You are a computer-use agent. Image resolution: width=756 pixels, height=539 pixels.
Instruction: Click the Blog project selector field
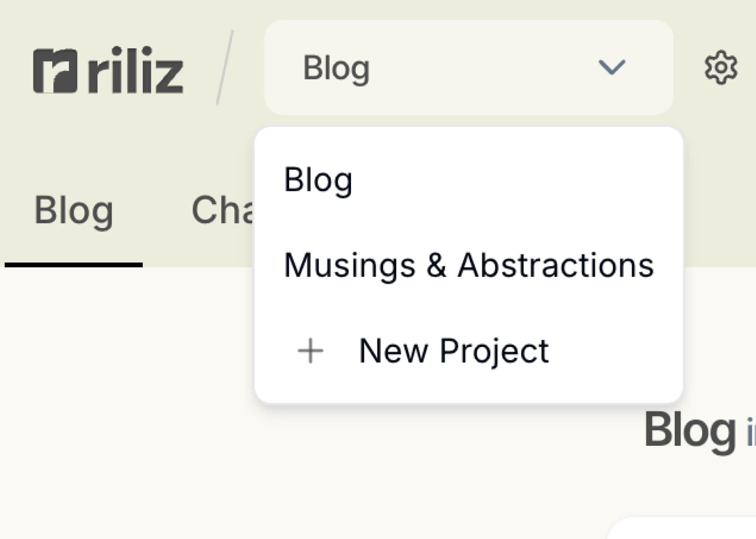[x=425, y=67]
